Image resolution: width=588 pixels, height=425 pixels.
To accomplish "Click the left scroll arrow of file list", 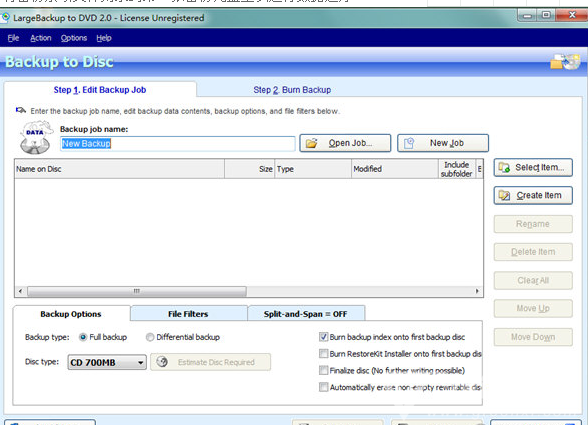I will (20, 291).
